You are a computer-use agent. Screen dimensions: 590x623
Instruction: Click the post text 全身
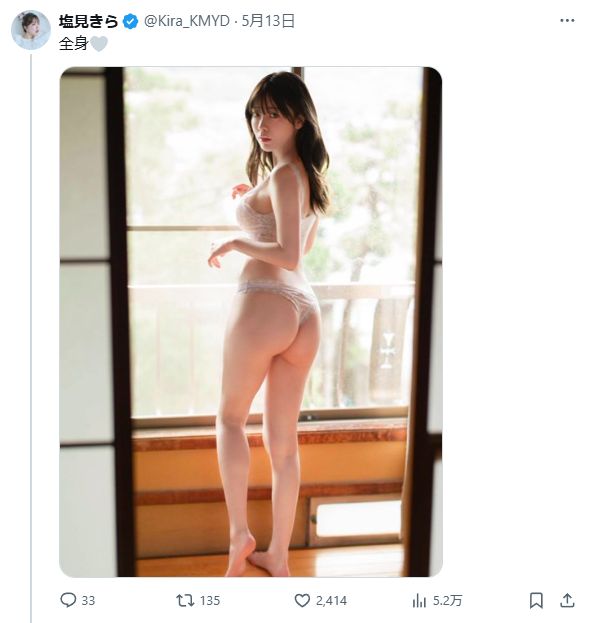click(74, 44)
